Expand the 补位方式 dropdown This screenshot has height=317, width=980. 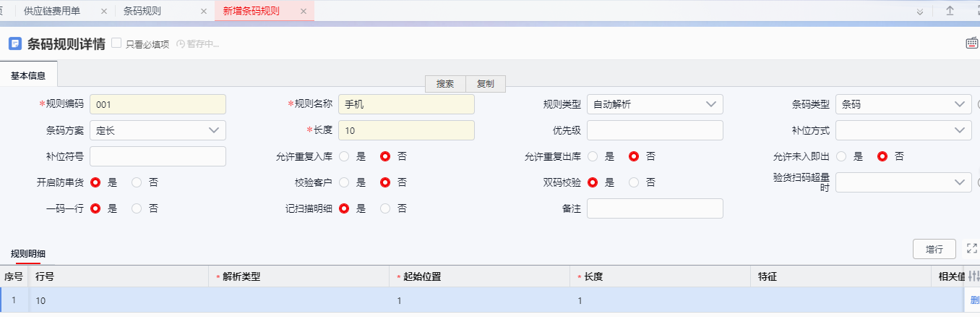click(x=903, y=130)
